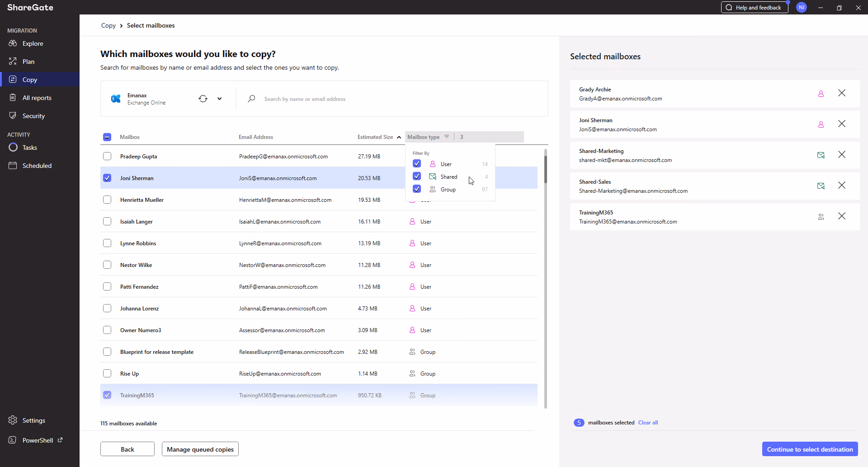868x467 pixels.
Task: Click the Copy breadcrumb link
Action: tap(108, 25)
